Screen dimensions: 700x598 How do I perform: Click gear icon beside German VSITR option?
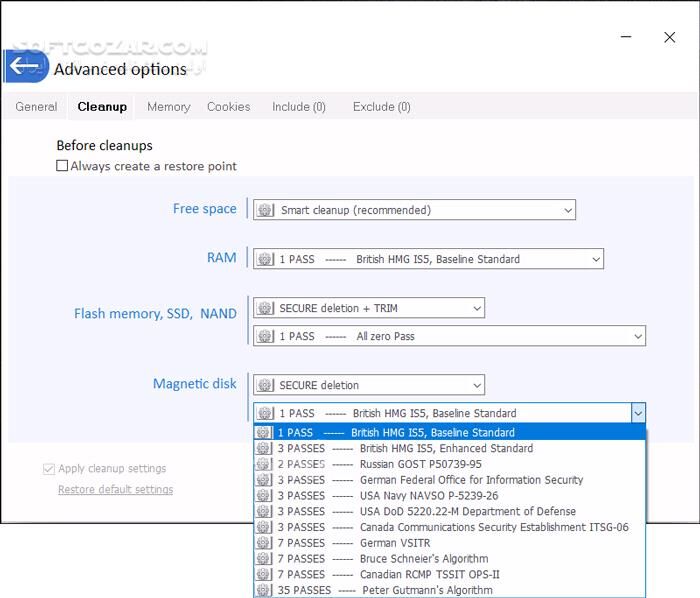coord(264,543)
